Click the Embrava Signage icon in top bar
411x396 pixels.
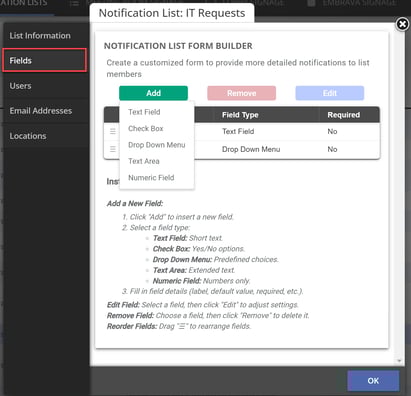pos(311,3)
